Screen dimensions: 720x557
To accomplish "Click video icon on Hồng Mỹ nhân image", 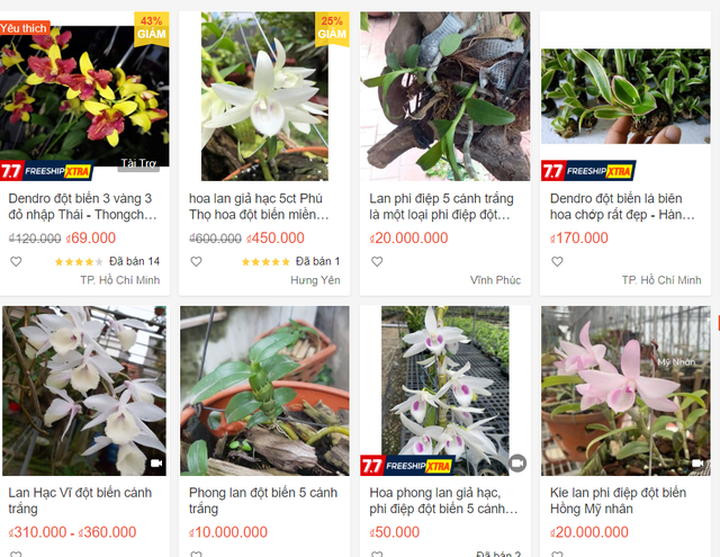I will click(698, 463).
